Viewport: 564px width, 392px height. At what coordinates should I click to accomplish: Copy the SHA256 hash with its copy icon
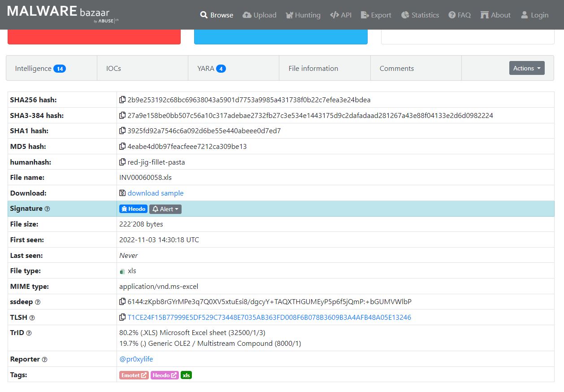[122, 100]
